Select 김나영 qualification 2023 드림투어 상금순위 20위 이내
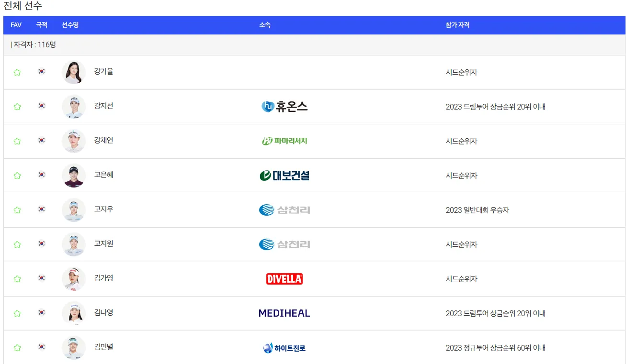Viewport: 626px width, 364px height. (496, 314)
